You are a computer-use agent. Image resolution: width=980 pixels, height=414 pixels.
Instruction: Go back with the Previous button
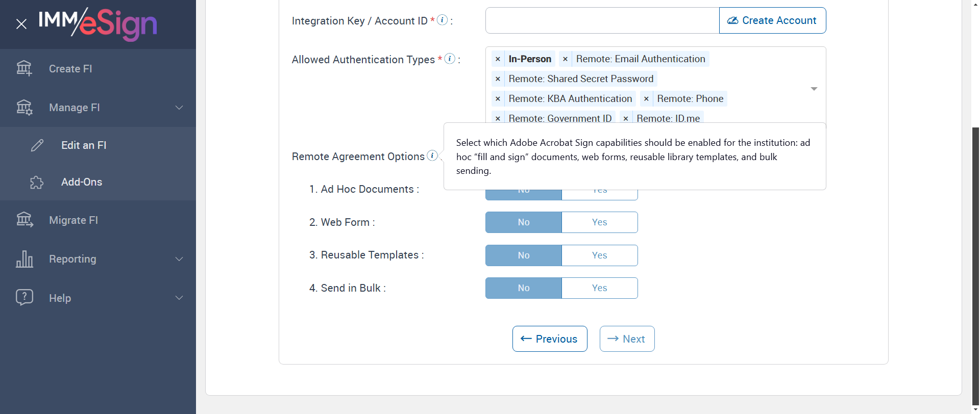tap(550, 339)
